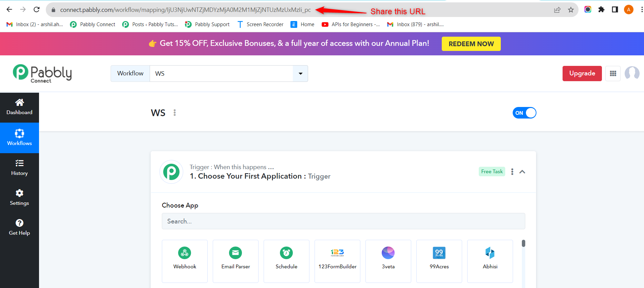Viewport: 644px width, 288px height.
Task: Open the Pabbly Support bookmark
Action: coord(207,24)
